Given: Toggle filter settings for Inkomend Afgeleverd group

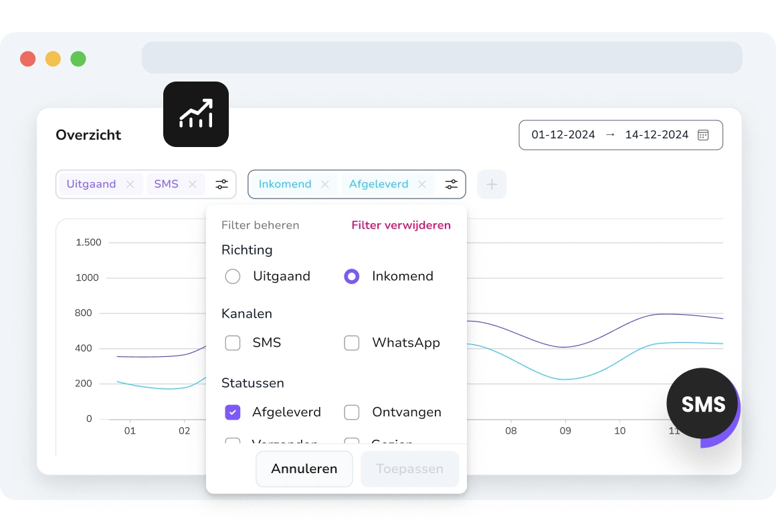Looking at the screenshot, I should (x=452, y=184).
